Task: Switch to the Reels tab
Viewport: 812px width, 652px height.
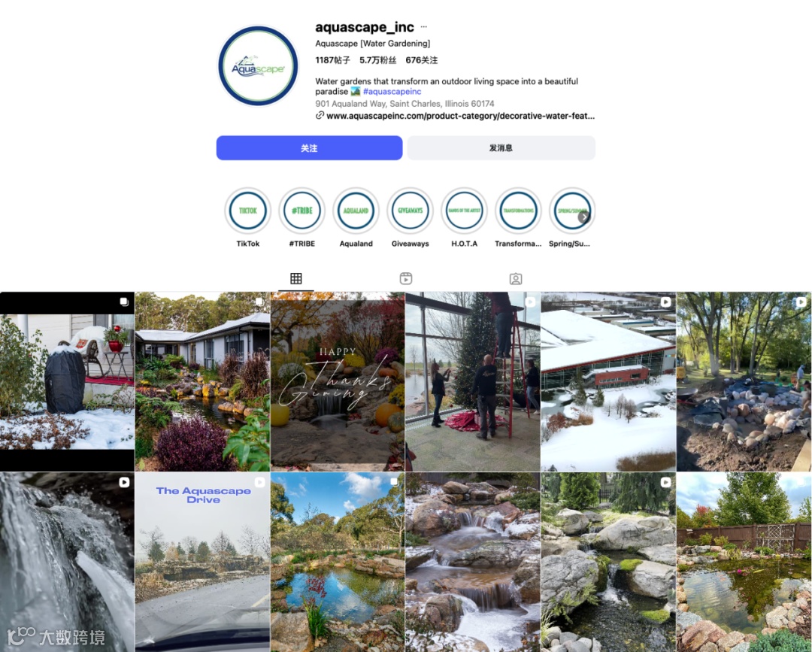Action: (x=406, y=278)
